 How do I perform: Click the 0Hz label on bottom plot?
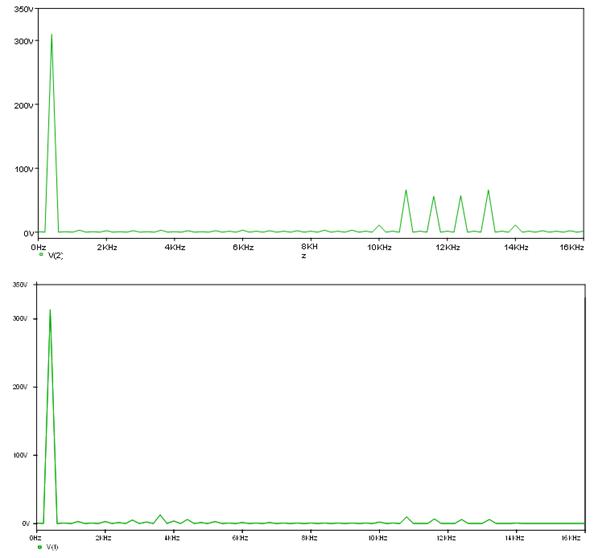[36, 538]
